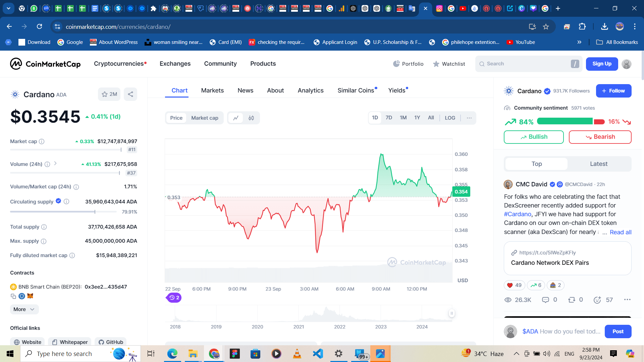Toggle LOG scale on chart
Image resolution: width=644 pixels, height=362 pixels.
pyautogui.click(x=450, y=118)
